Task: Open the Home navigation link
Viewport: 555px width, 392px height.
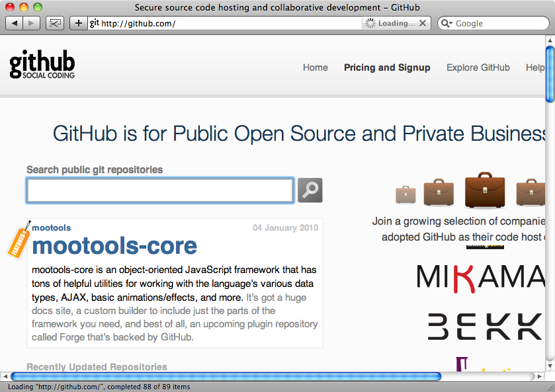Action: pos(316,67)
